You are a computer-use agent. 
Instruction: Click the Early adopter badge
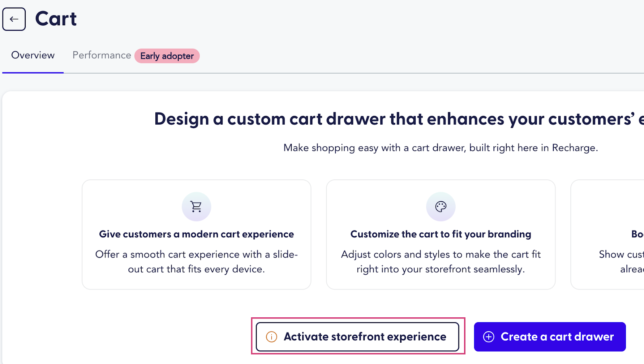pos(167,56)
